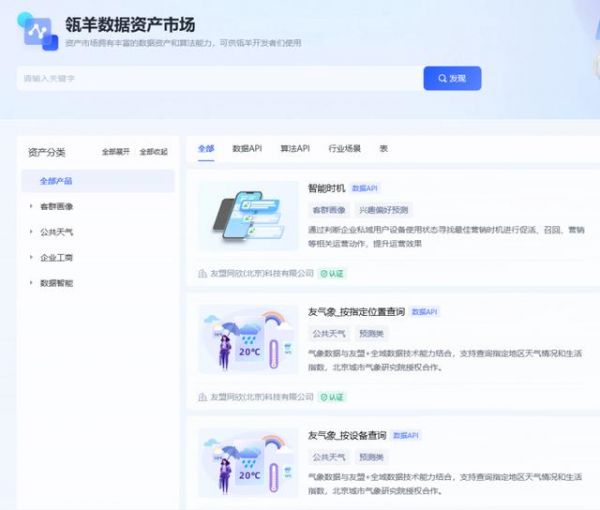Screen dimensions: 600x510
Task: Switch to the 算法API tab
Action: point(295,148)
